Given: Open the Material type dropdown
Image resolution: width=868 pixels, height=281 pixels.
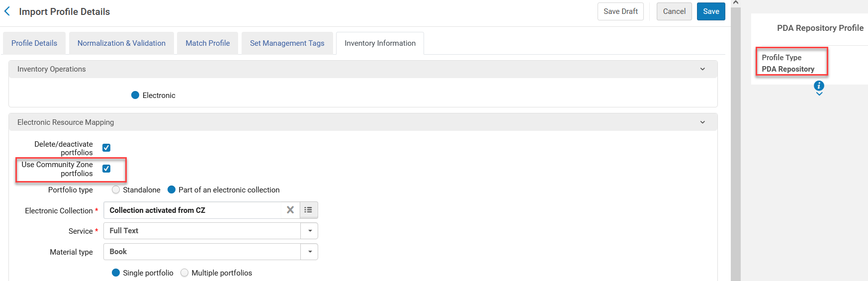Looking at the screenshot, I should click(x=310, y=252).
